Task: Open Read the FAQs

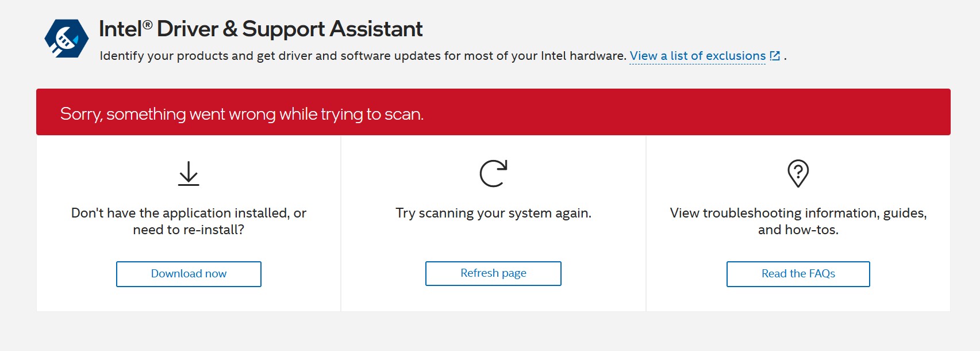Action: [798, 274]
